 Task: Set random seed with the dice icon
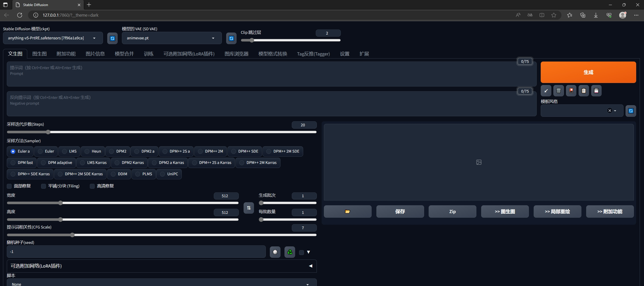tap(275, 252)
